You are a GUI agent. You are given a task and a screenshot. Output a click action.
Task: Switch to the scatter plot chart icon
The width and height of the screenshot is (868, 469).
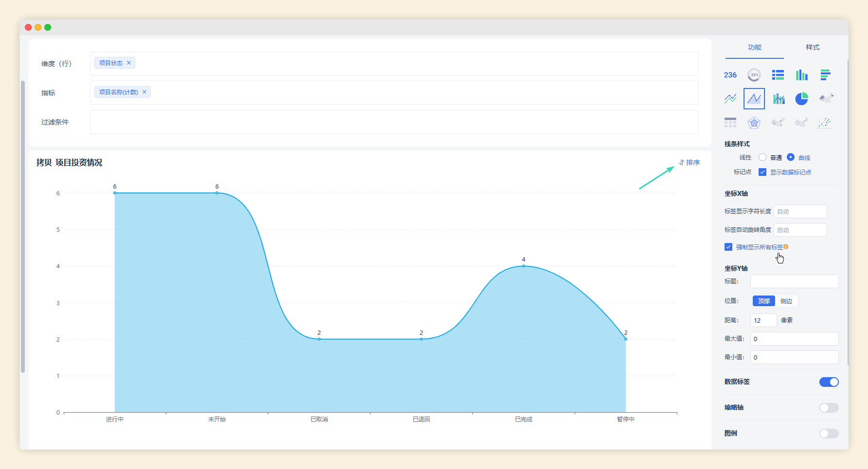(x=825, y=122)
